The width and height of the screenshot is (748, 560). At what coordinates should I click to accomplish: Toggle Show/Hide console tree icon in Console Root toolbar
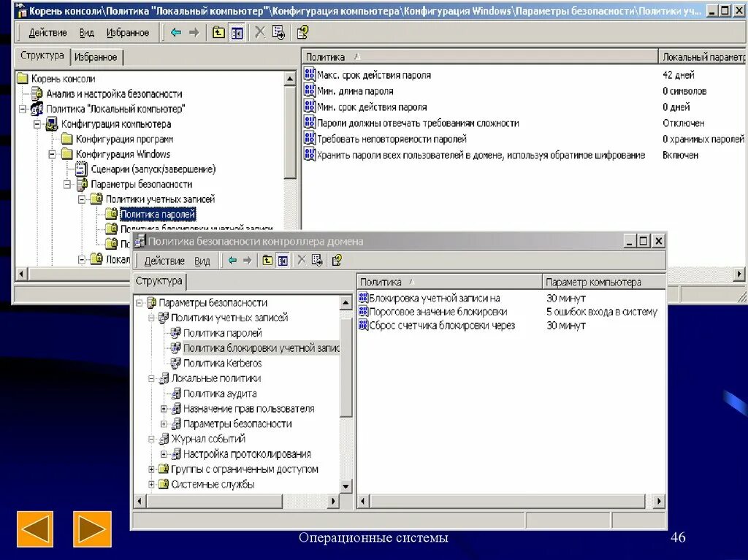click(237, 32)
